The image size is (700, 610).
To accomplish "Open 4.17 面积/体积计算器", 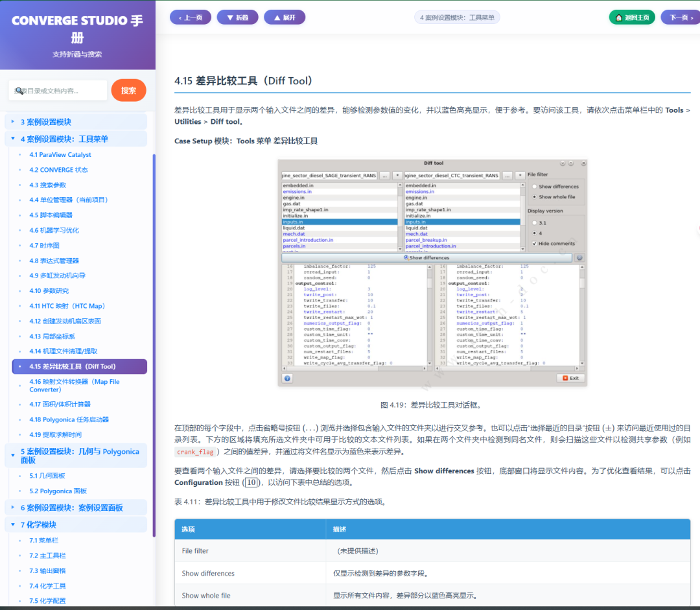I will coord(60,404).
